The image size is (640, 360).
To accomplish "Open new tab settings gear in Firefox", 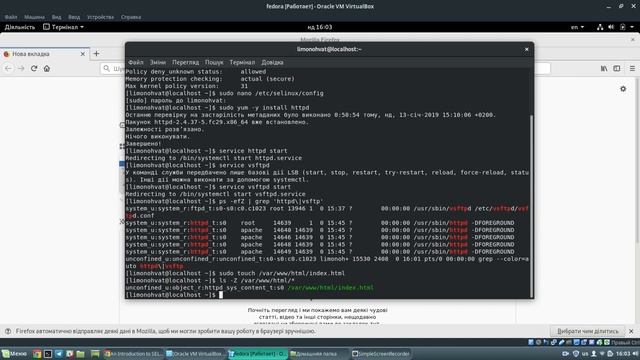I will click(x=623, y=89).
